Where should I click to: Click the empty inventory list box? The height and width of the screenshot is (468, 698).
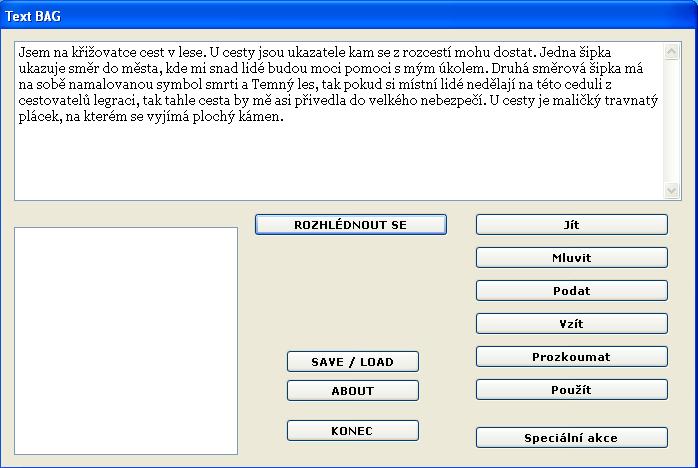pos(126,341)
